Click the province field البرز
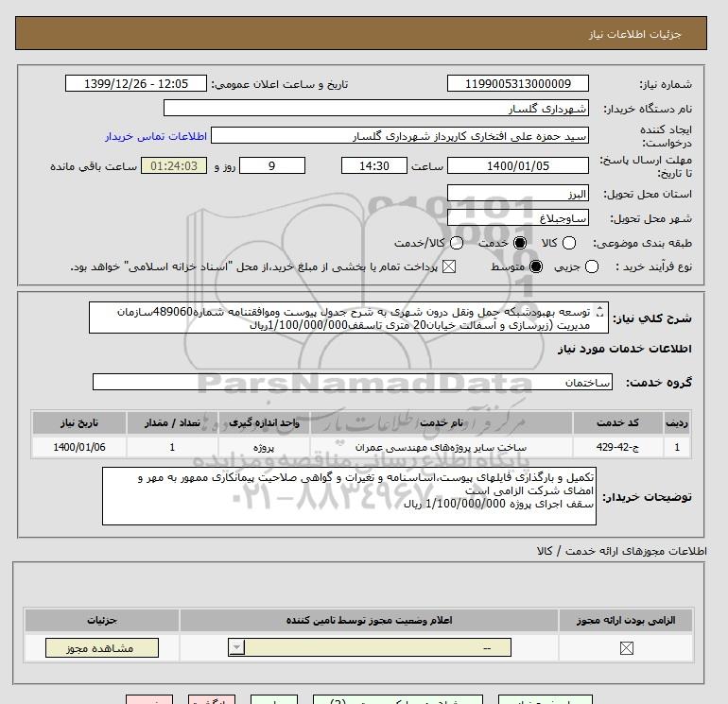 518,193
